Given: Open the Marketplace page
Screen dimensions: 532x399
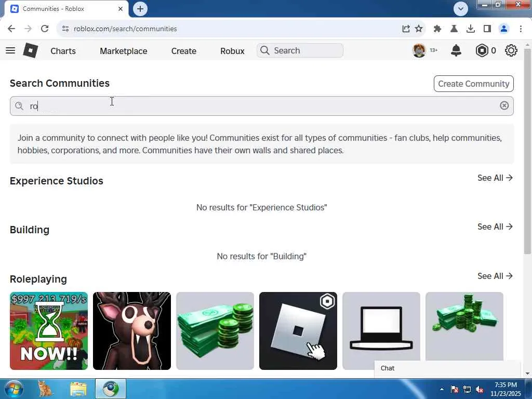Looking at the screenshot, I should (x=124, y=51).
